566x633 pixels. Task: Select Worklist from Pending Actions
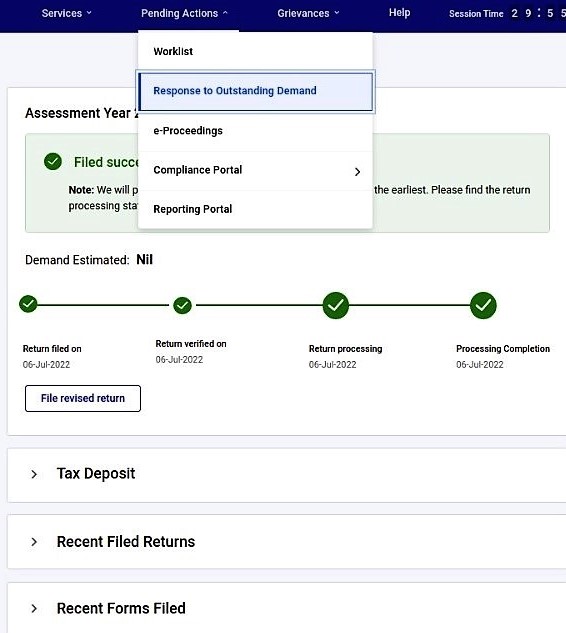[x=255, y=51]
